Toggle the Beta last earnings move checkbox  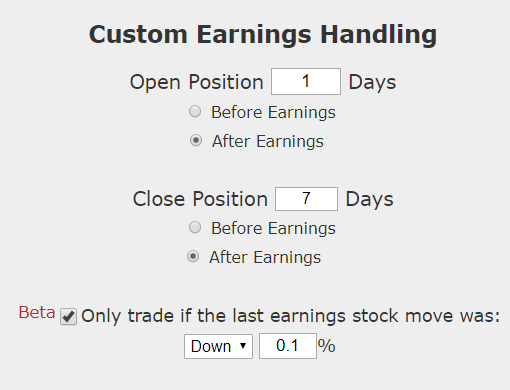pyautogui.click(x=68, y=316)
